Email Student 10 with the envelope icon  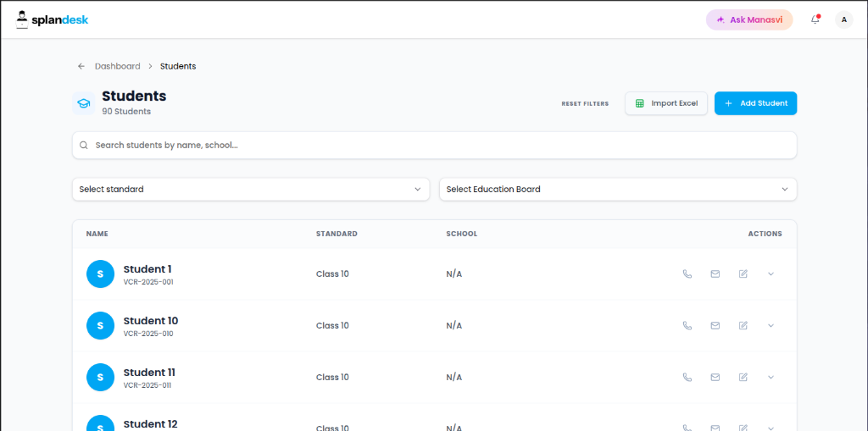coord(715,325)
